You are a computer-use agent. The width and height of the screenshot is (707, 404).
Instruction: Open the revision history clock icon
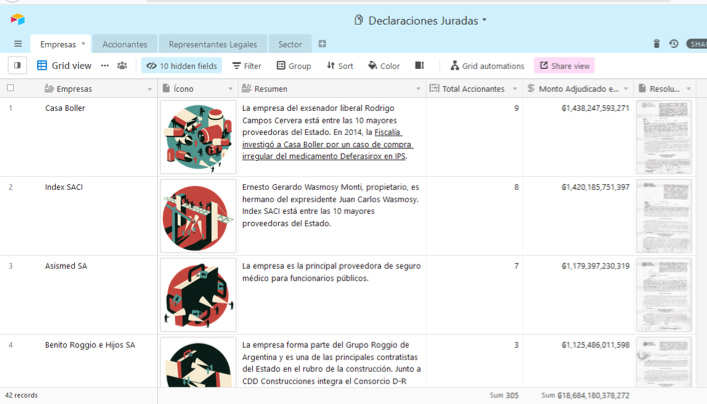pyautogui.click(x=673, y=44)
